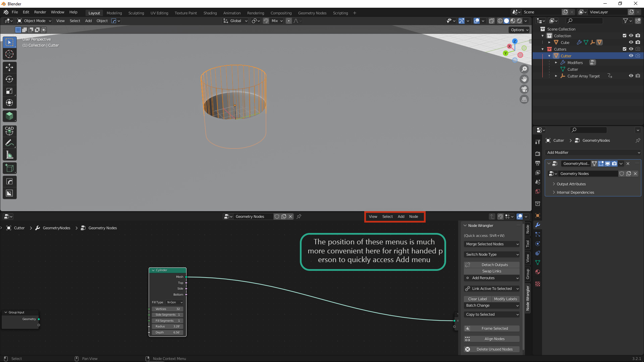Click the viewport zoom magnifier icon
Screen dimensions: 644x362
click(x=524, y=69)
